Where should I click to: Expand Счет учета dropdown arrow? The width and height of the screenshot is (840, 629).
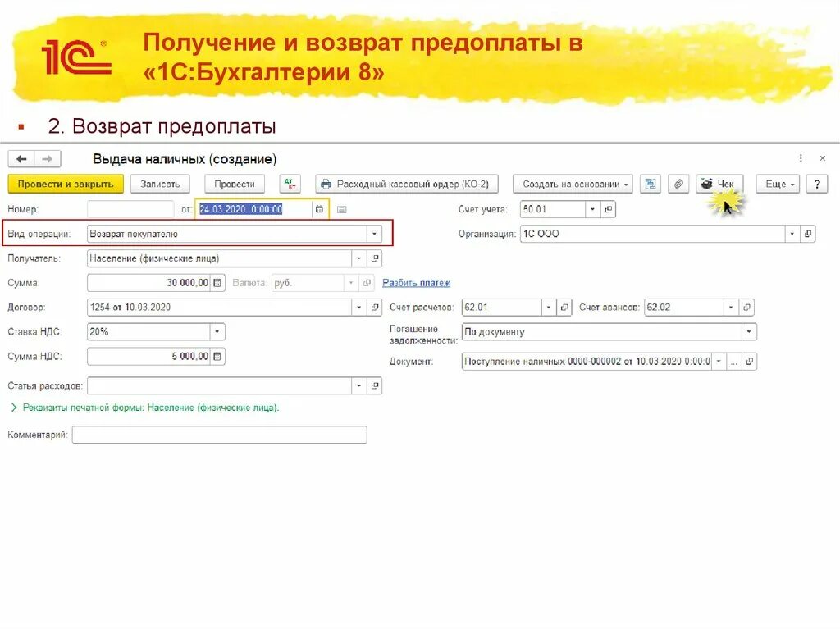click(x=592, y=209)
